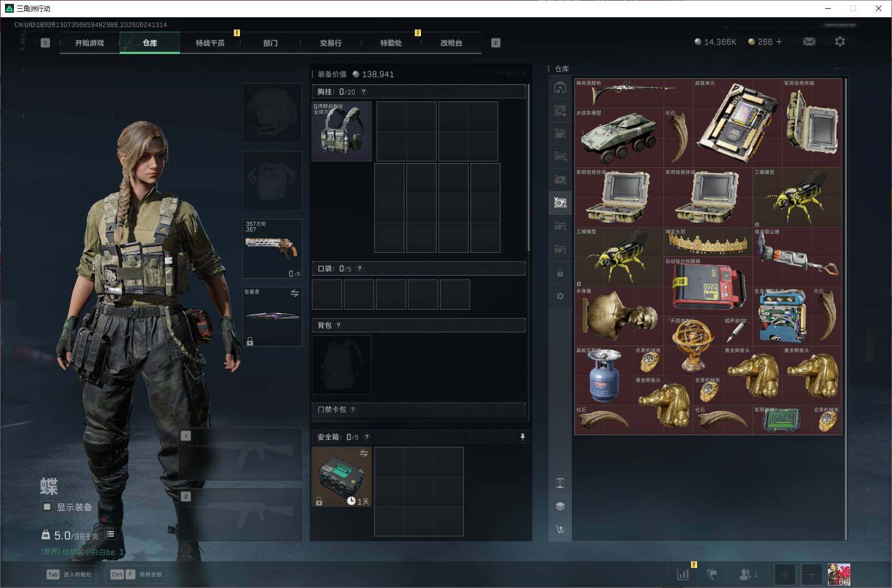Click the empty body armor slot
Image resolution: width=892 pixels, height=588 pixels.
(272, 181)
